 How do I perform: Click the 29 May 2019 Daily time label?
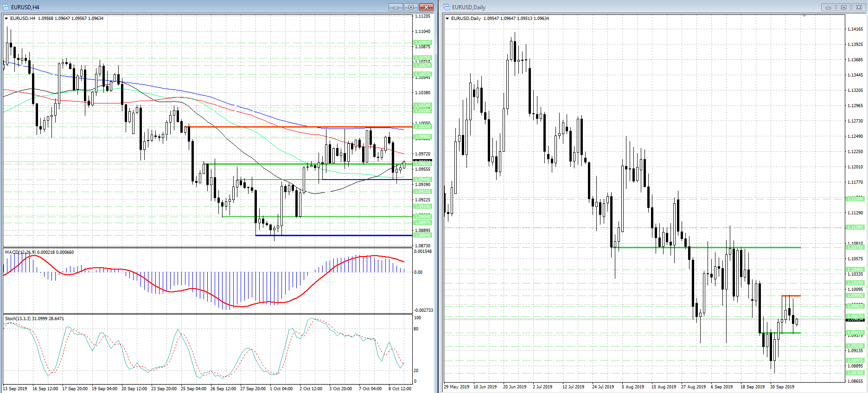pos(457,387)
